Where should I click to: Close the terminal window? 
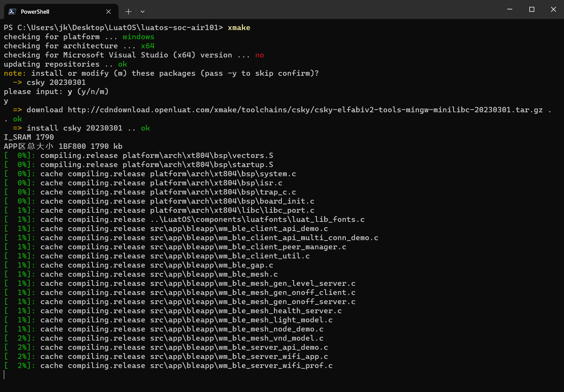click(553, 9)
